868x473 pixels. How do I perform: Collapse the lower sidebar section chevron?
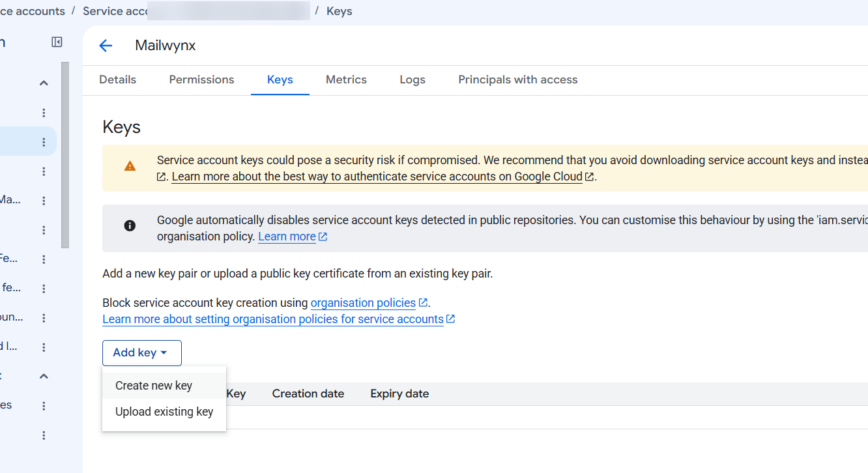point(44,377)
